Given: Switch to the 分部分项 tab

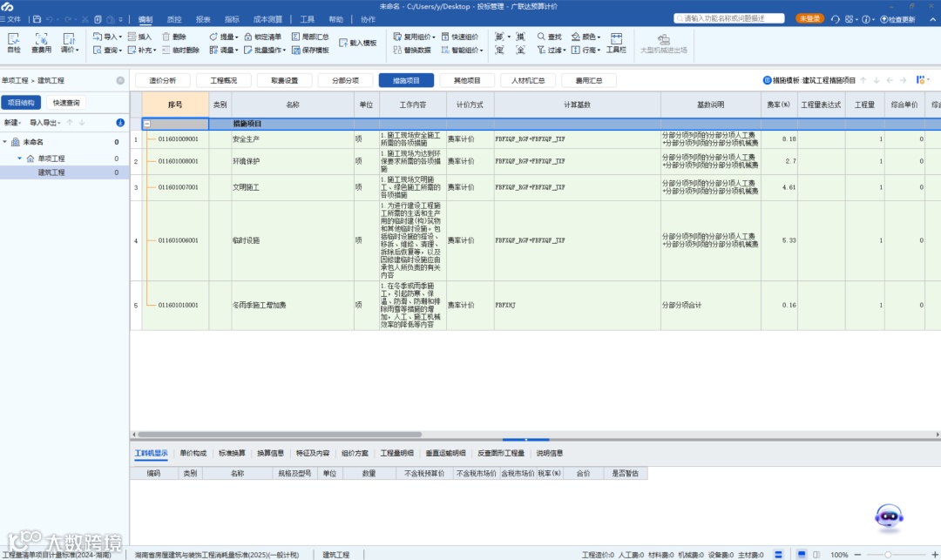Looking at the screenshot, I should pos(345,80).
